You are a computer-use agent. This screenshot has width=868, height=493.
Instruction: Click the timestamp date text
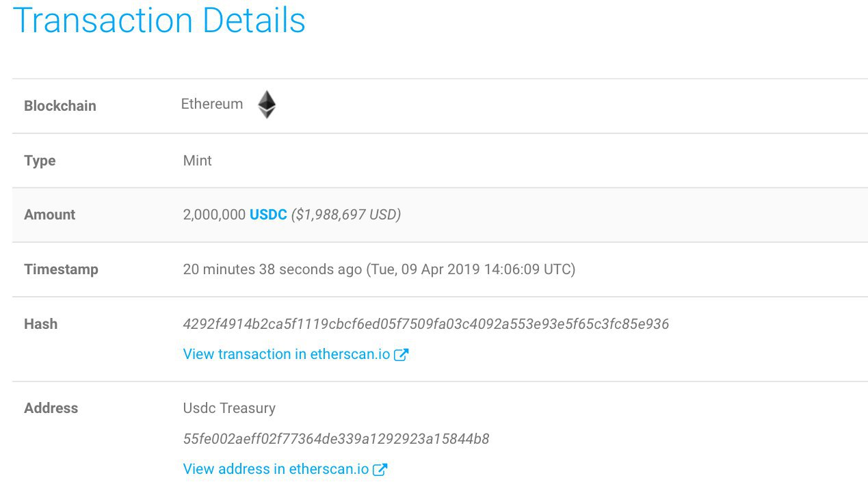tap(471, 269)
